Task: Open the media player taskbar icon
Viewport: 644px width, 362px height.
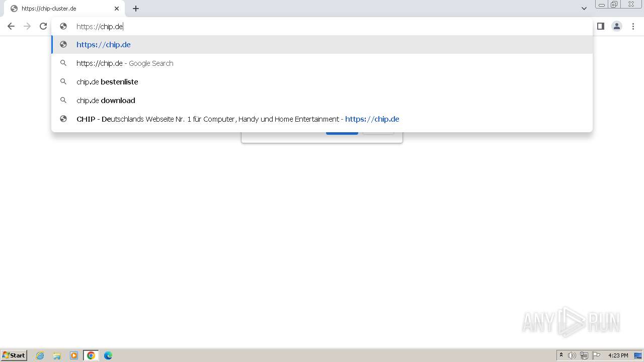Action: pos(74,355)
